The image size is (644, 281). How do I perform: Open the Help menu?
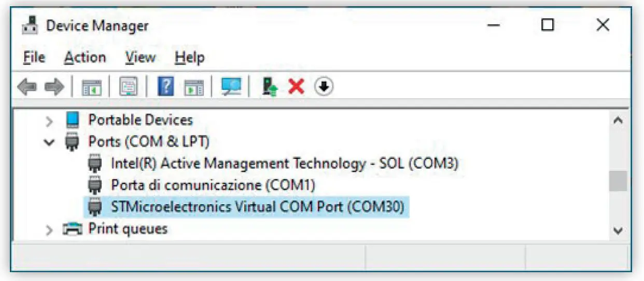click(x=189, y=57)
